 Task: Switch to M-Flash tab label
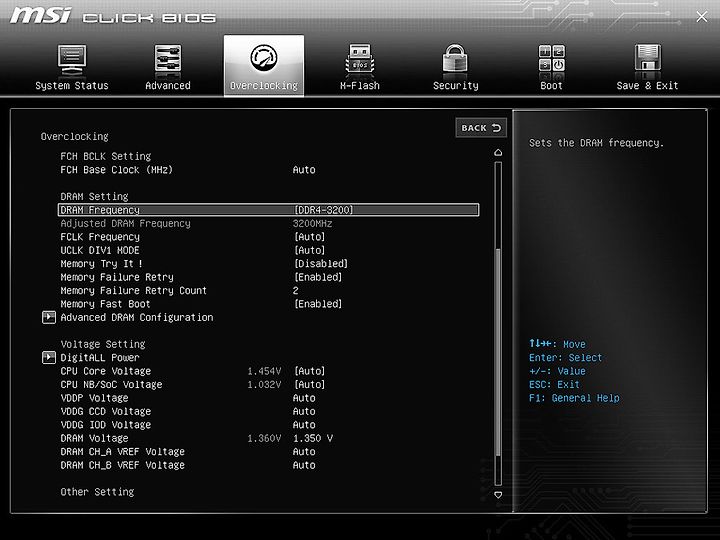click(360, 85)
